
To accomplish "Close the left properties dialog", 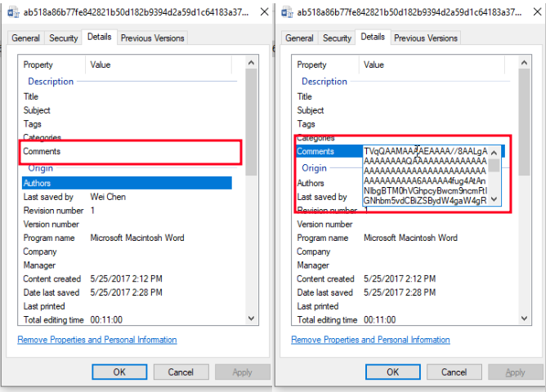I will (262, 13).
